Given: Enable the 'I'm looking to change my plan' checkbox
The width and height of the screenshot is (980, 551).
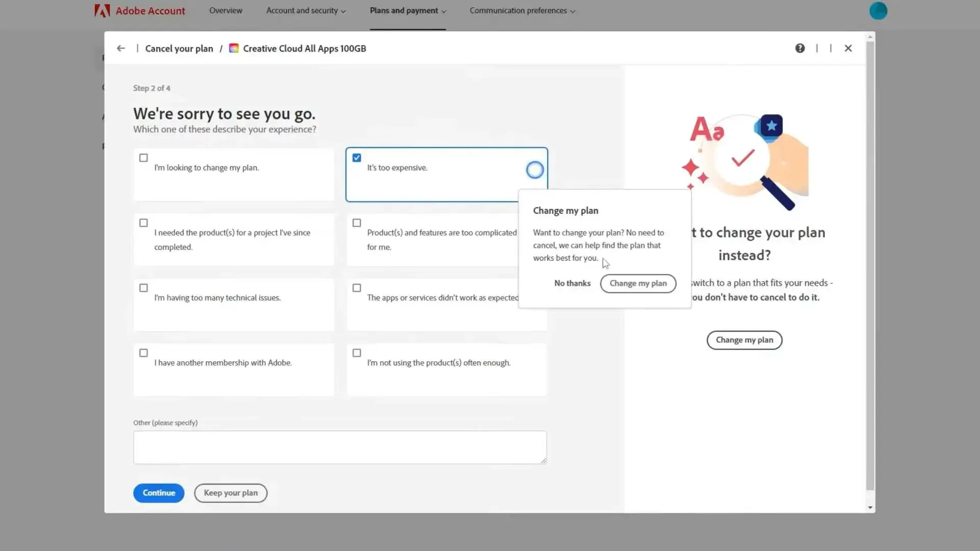Looking at the screenshot, I should pyautogui.click(x=143, y=158).
